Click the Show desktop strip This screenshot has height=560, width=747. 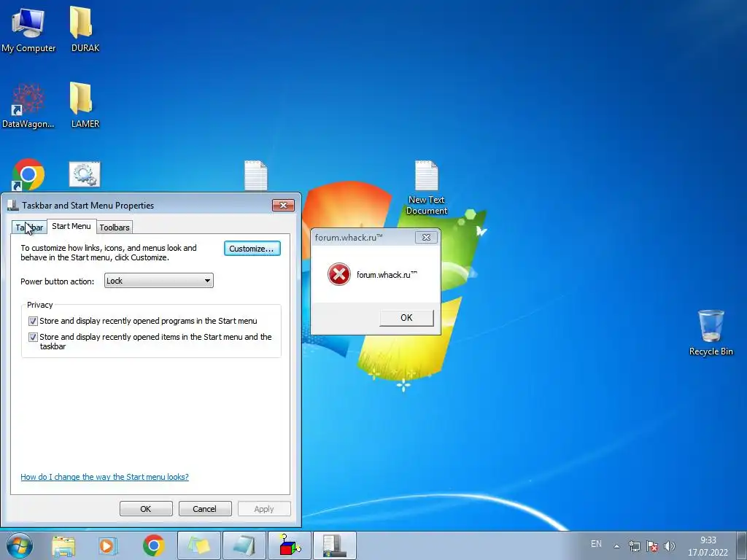pos(741,545)
